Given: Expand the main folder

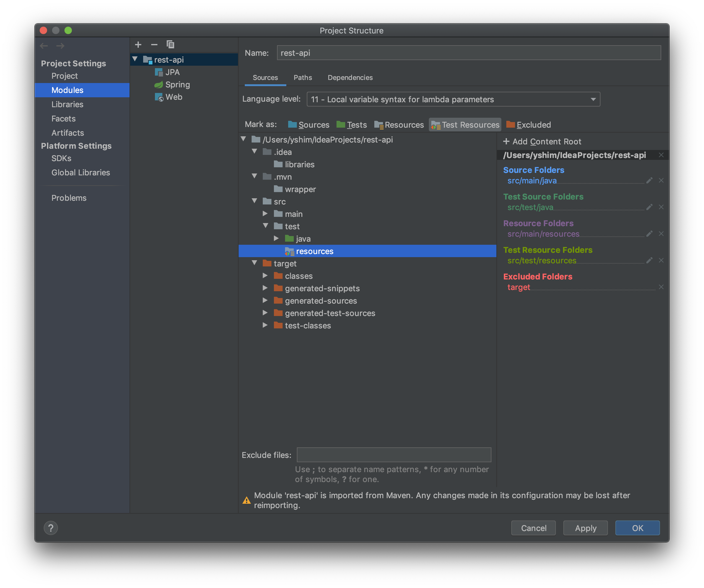Looking at the screenshot, I should coord(265,213).
